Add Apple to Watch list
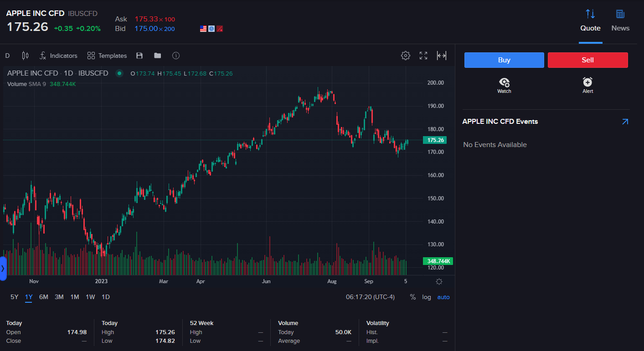This screenshot has height=351, width=644. [504, 85]
